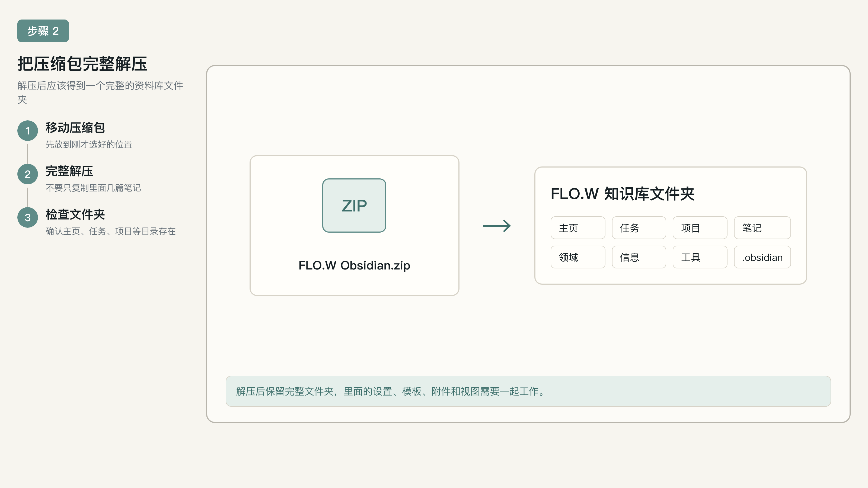Select the numbered circle beside 检查文件夹

[28, 217]
